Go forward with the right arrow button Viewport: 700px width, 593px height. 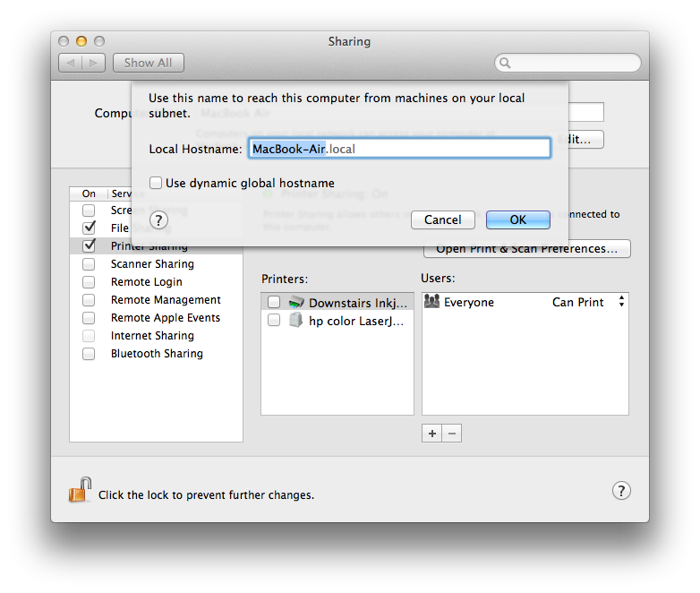[93, 63]
